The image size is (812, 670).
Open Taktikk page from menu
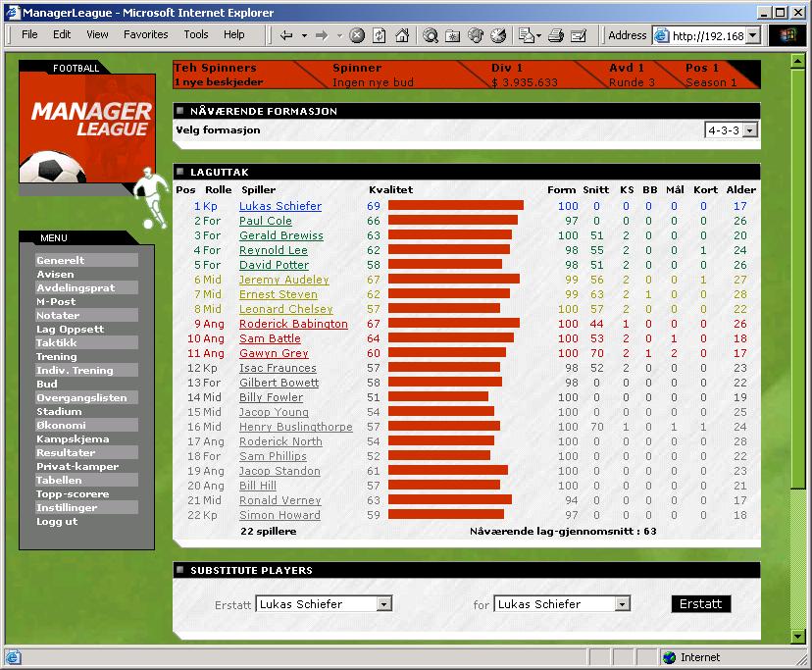click(57, 342)
